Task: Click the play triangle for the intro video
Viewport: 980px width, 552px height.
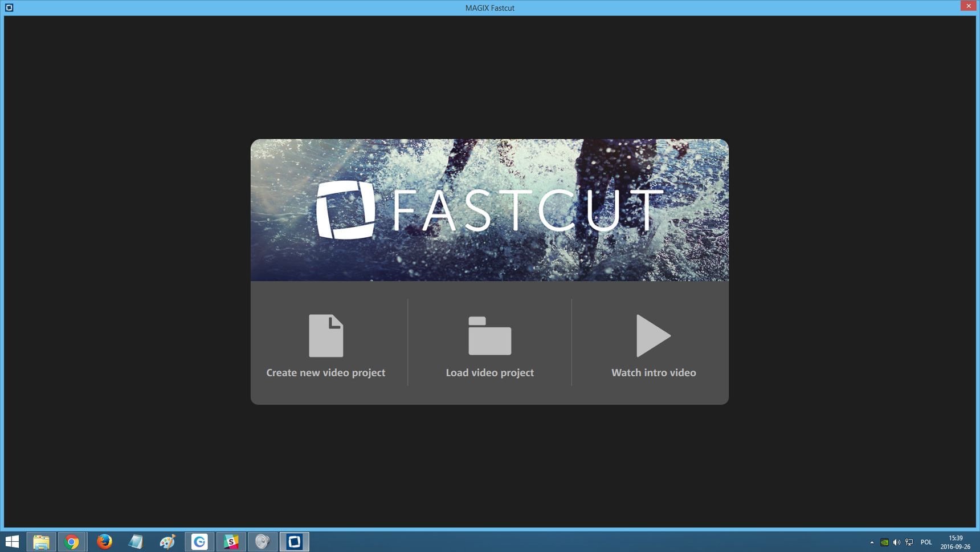Action: point(653,335)
